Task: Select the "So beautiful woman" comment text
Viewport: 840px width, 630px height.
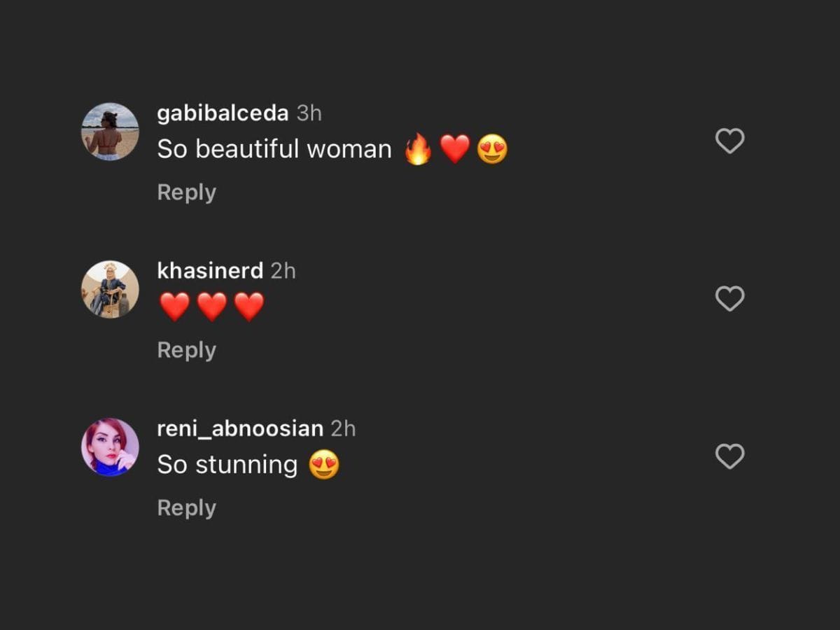Action: [x=274, y=149]
